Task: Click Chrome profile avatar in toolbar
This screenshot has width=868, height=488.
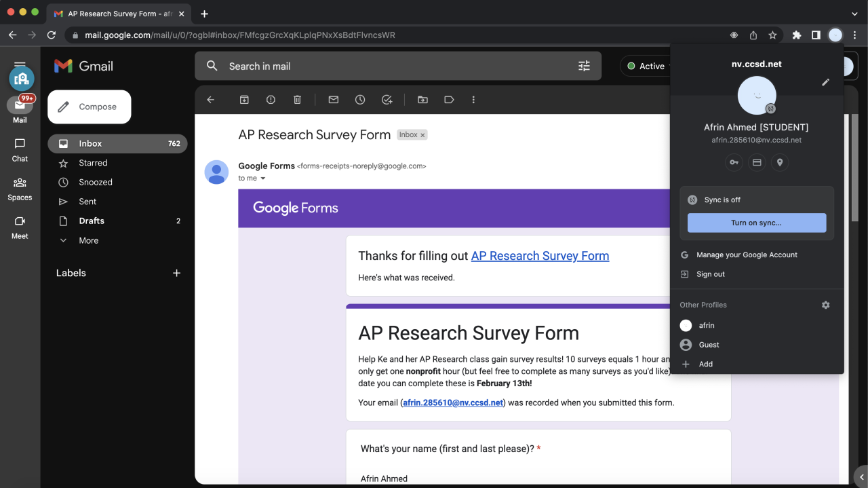Action: point(835,35)
